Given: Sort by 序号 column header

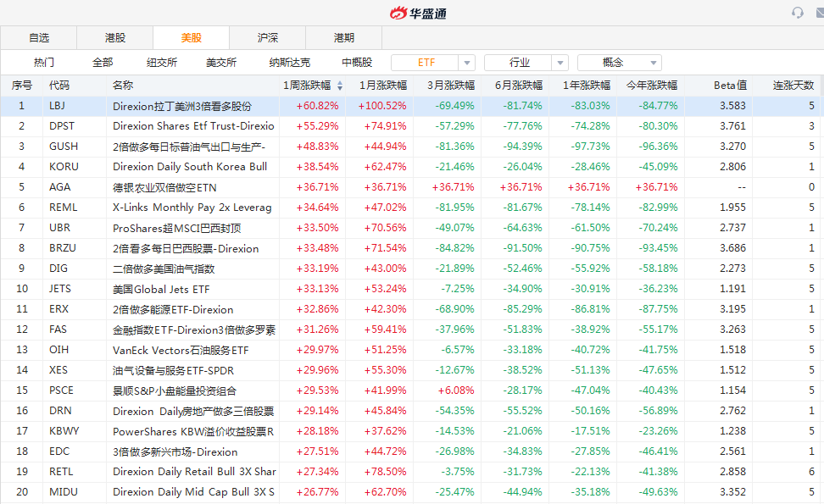Looking at the screenshot, I should (x=21, y=86).
